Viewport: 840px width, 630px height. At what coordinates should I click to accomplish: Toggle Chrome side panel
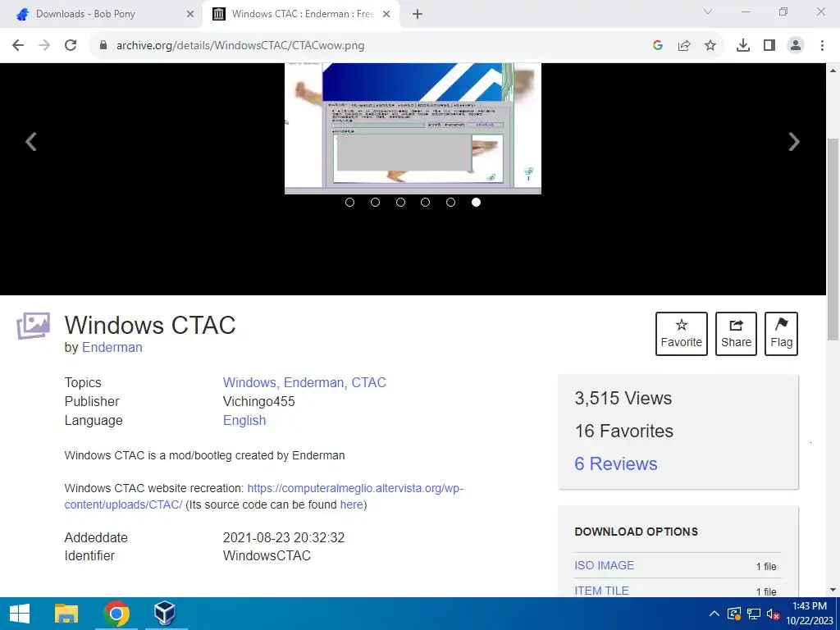pyautogui.click(x=769, y=46)
